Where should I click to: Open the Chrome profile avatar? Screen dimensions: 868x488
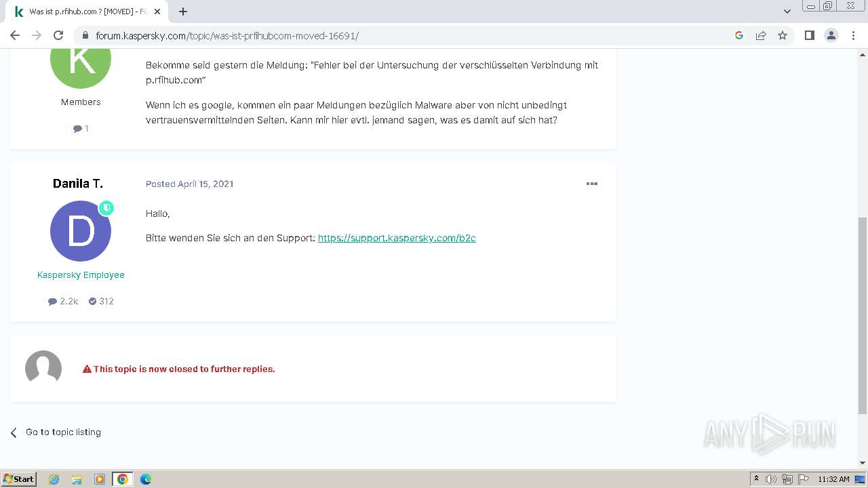click(x=831, y=35)
